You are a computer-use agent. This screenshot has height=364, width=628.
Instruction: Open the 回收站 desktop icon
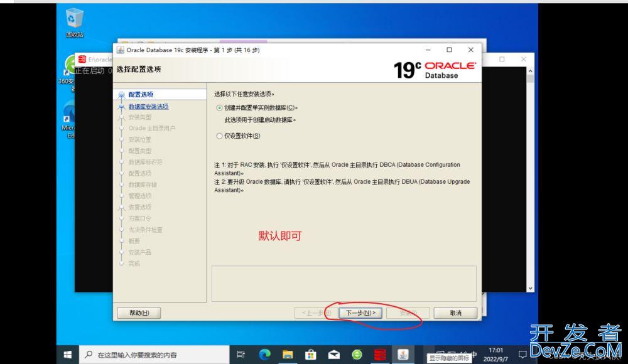[75, 23]
